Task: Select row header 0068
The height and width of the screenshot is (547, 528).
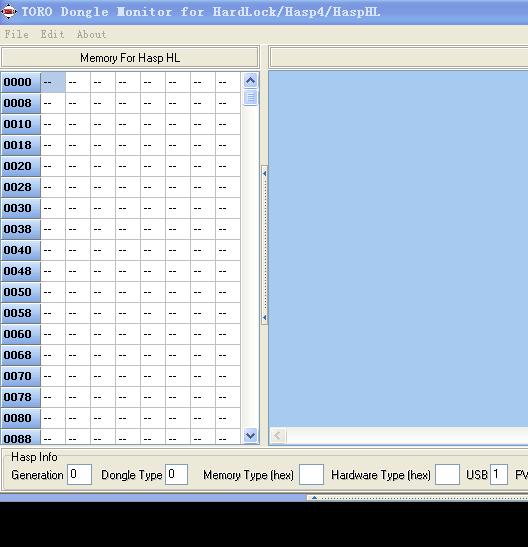Action: pos(21,355)
